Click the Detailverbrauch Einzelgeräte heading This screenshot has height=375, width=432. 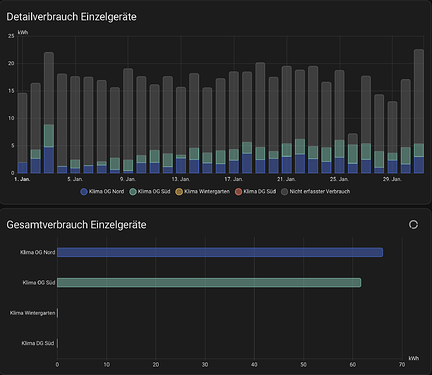point(71,17)
